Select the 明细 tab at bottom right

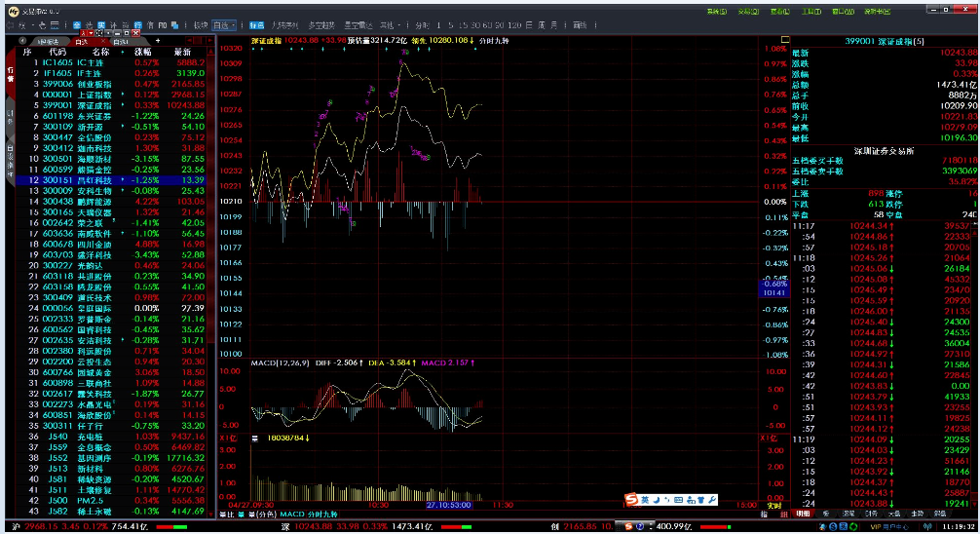(x=802, y=513)
